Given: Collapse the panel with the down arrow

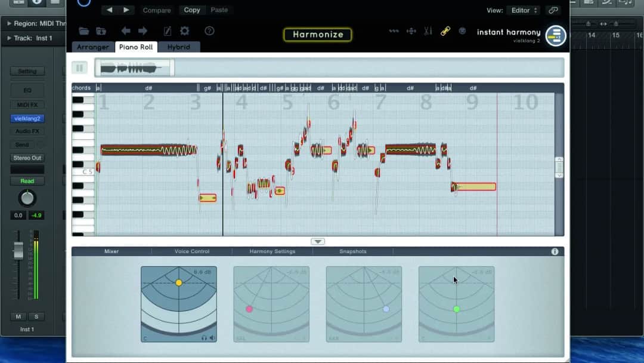Looking at the screenshot, I should coord(318,241).
